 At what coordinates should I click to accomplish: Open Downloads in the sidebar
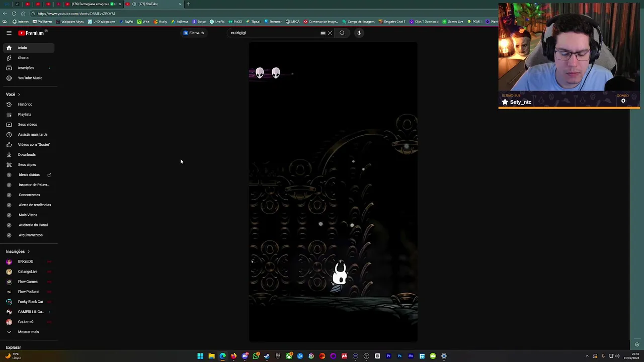(28, 155)
